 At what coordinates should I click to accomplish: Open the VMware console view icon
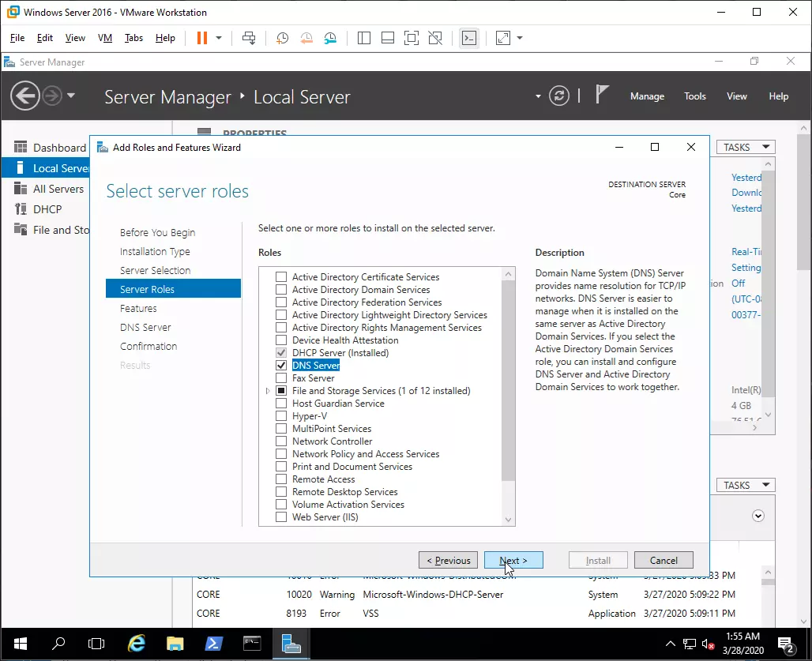click(x=469, y=38)
